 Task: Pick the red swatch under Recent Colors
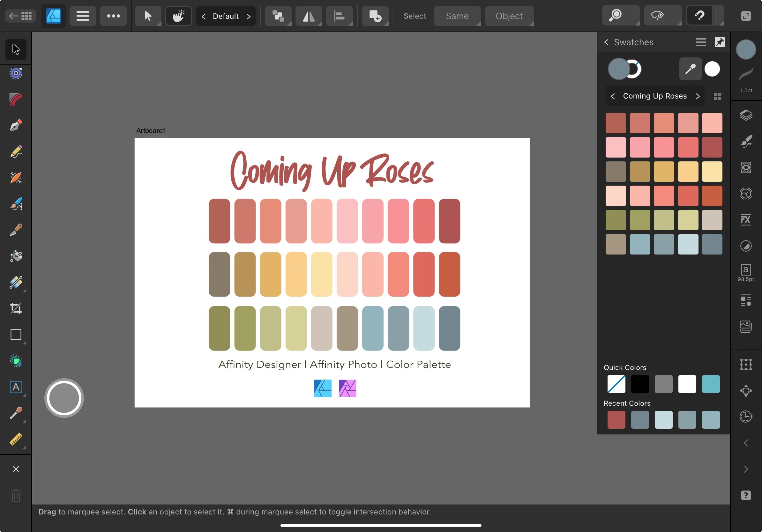click(x=616, y=419)
